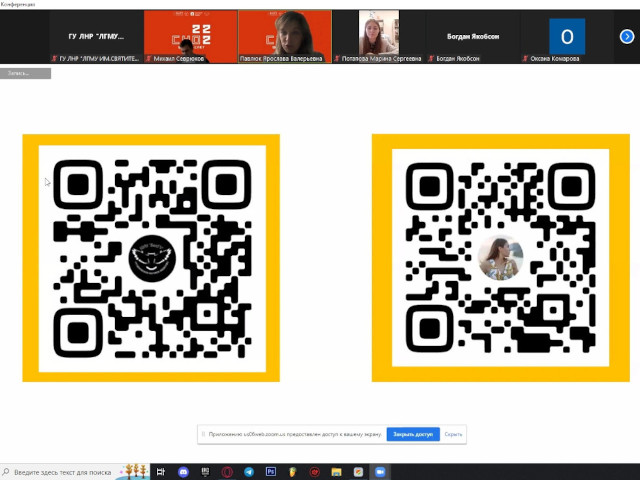Open Photoshop from the taskbar
Viewport: 640px width, 480px height.
(271, 472)
